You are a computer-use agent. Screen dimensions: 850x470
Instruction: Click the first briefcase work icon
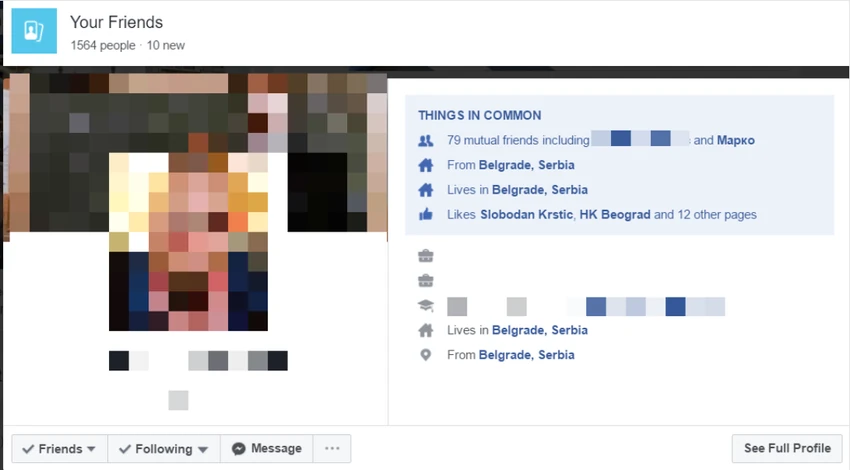(x=426, y=256)
